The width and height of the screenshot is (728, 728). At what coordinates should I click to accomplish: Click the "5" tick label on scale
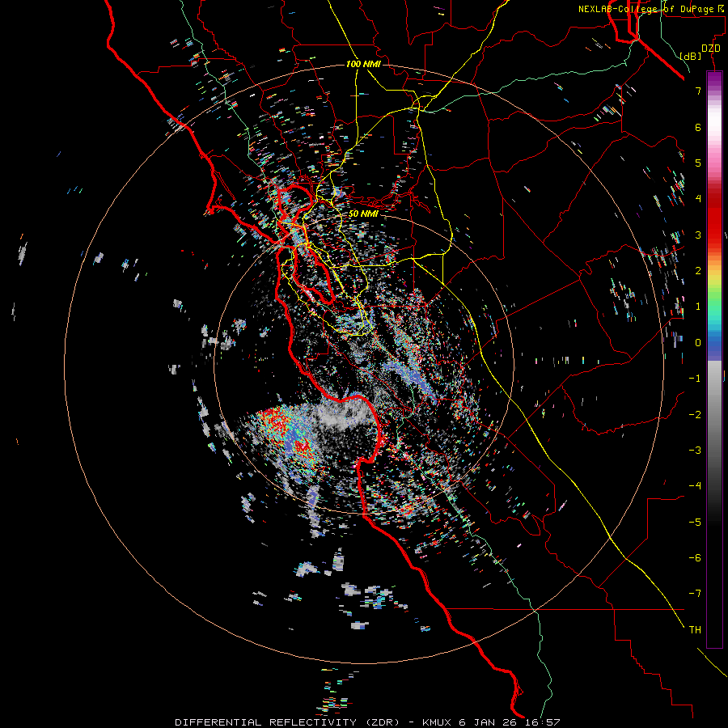[x=698, y=163]
